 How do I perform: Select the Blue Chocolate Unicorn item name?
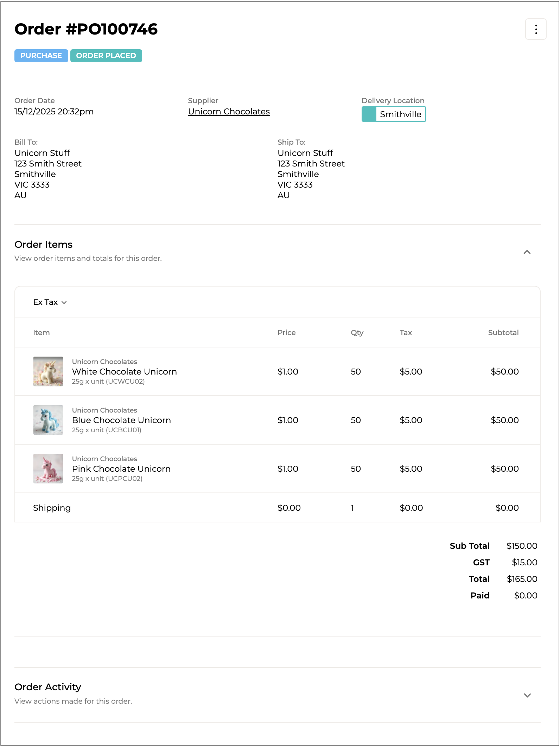(121, 420)
